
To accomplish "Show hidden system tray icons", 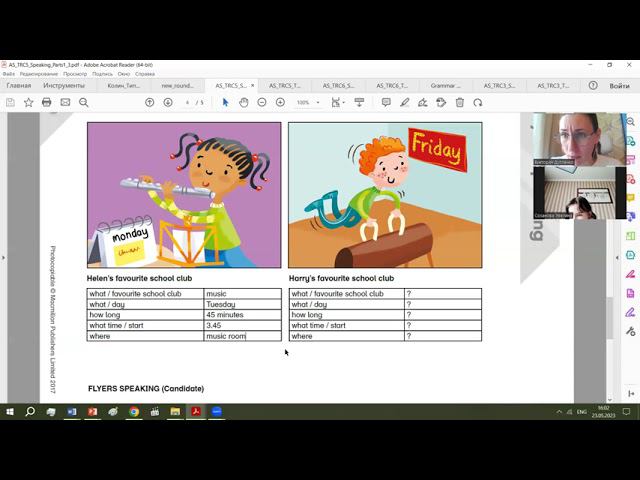I will (x=559, y=412).
